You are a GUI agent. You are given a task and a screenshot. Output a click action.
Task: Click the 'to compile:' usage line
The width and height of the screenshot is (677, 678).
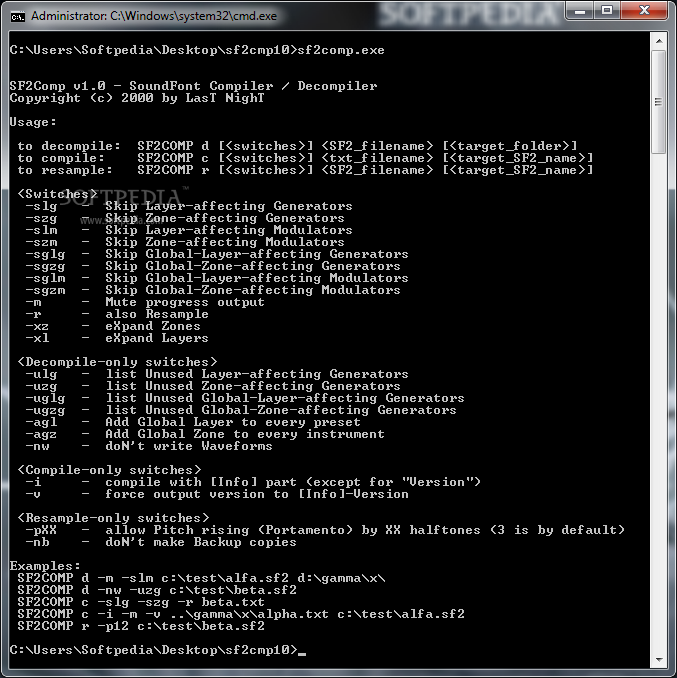305,158
